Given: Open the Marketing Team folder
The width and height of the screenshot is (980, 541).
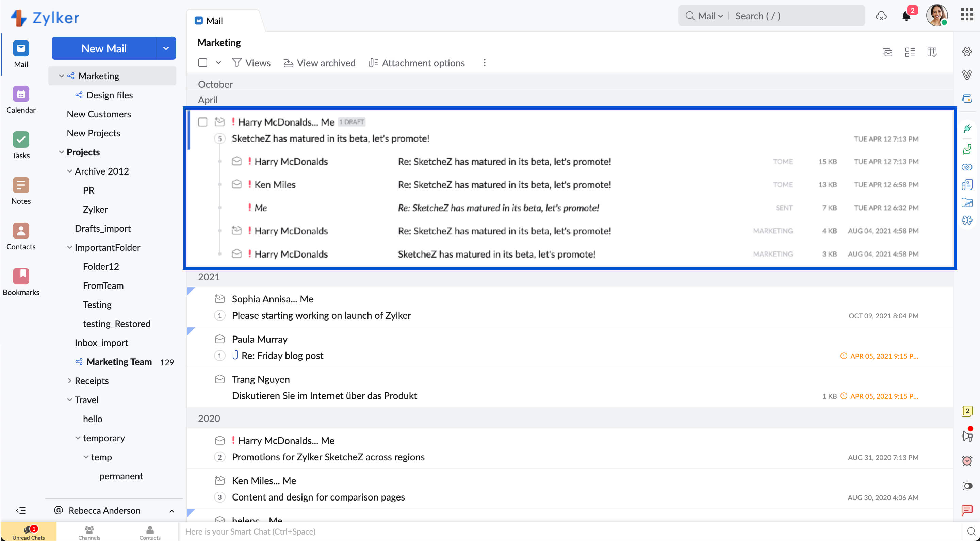Looking at the screenshot, I should click(119, 362).
